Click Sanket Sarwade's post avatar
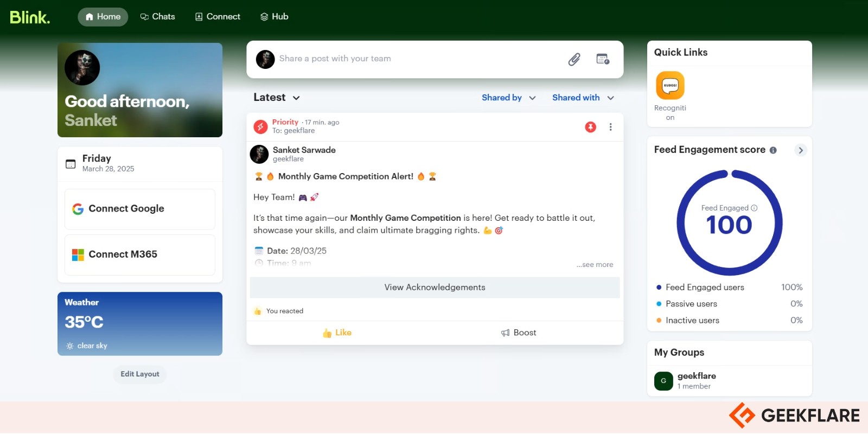This screenshot has width=868, height=434. coord(259,154)
